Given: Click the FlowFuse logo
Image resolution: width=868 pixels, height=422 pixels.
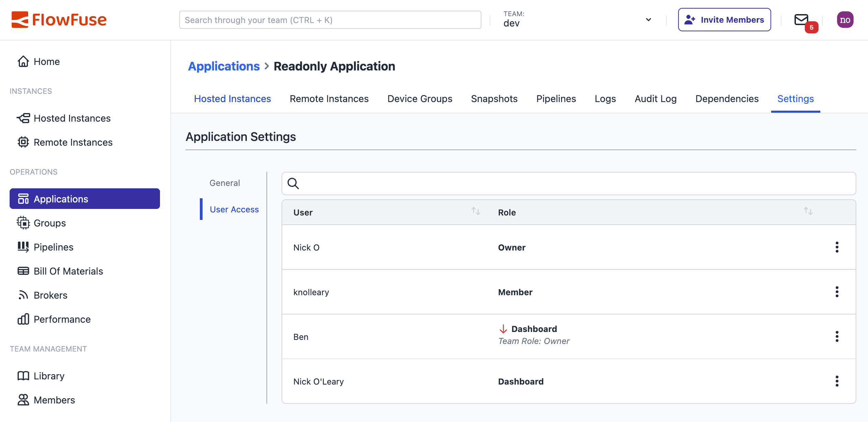Looking at the screenshot, I should (x=59, y=20).
